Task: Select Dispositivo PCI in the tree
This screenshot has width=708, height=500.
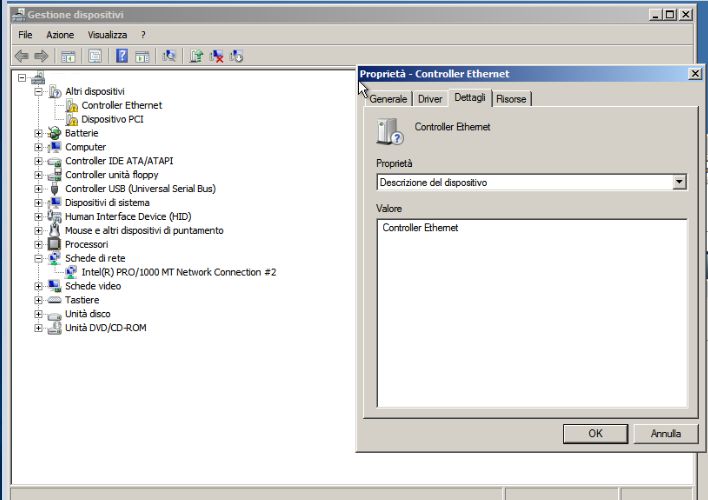Action: 112,119
